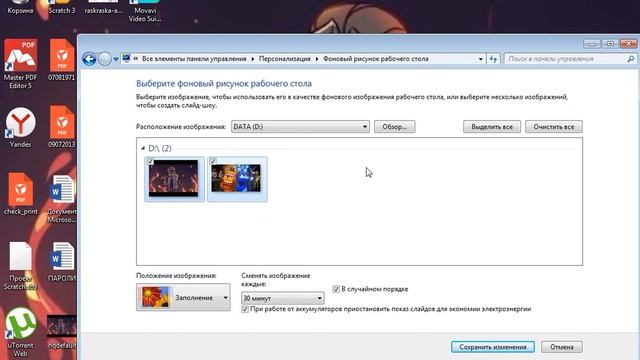Click Сохранить изменения button
640x360 pixels.
click(493, 347)
